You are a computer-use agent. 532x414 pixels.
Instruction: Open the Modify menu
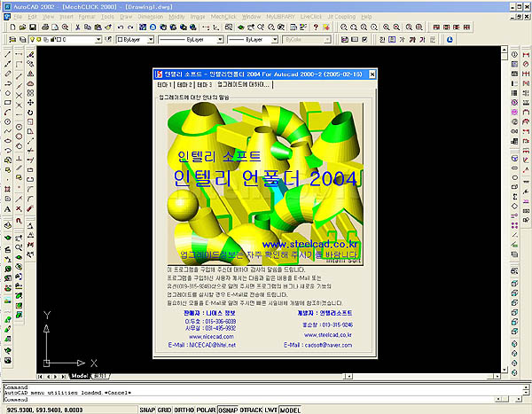176,17
